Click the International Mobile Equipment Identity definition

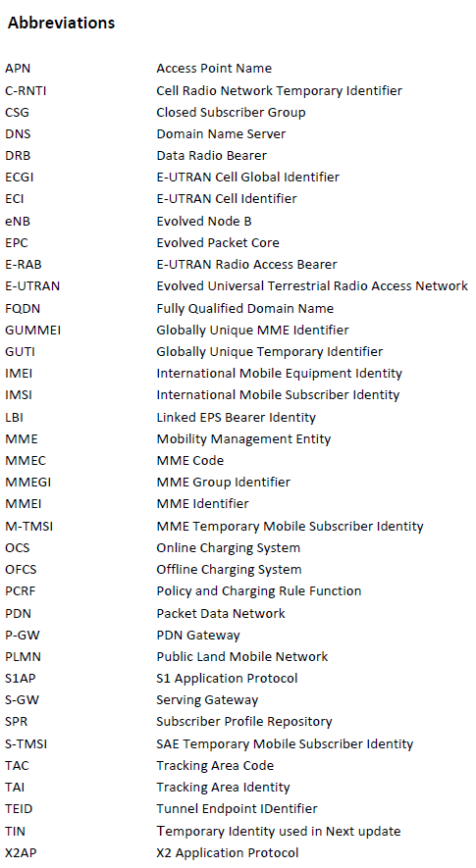(x=279, y=373)
